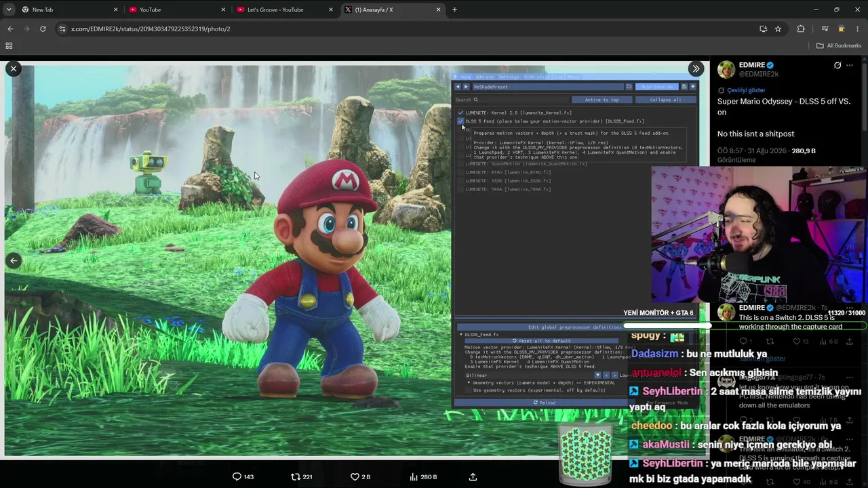Share the tweet using the upload icon
868x488 pixels.
coord(473,476)
